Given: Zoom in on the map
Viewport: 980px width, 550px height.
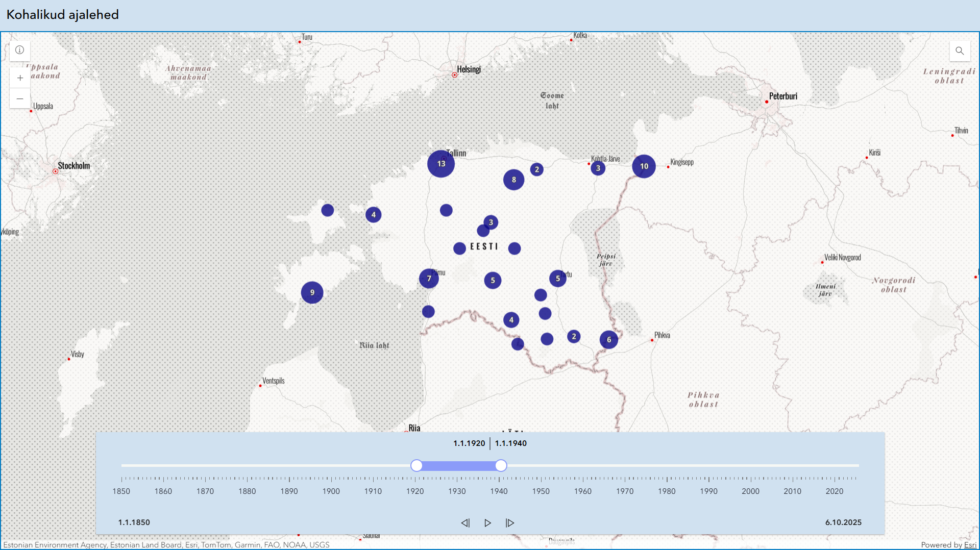Looking at the screenshot, I should click(x=20, y=78).
